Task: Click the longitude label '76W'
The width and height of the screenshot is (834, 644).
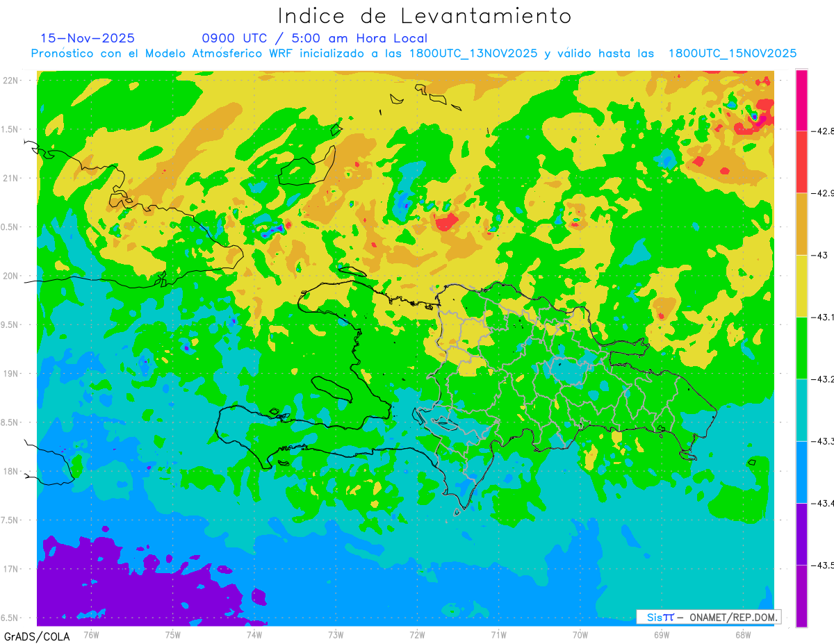Action: pyautogui.click(x=91, y=634)
